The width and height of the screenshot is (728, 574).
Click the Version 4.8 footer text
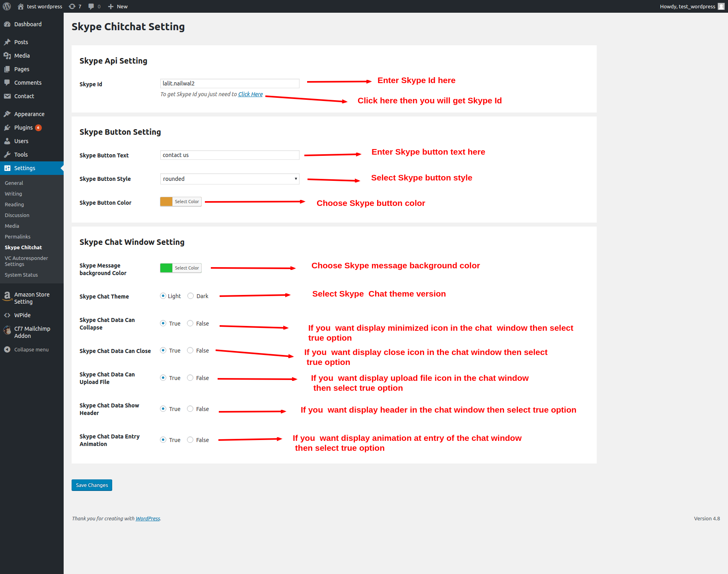[707, 518]
